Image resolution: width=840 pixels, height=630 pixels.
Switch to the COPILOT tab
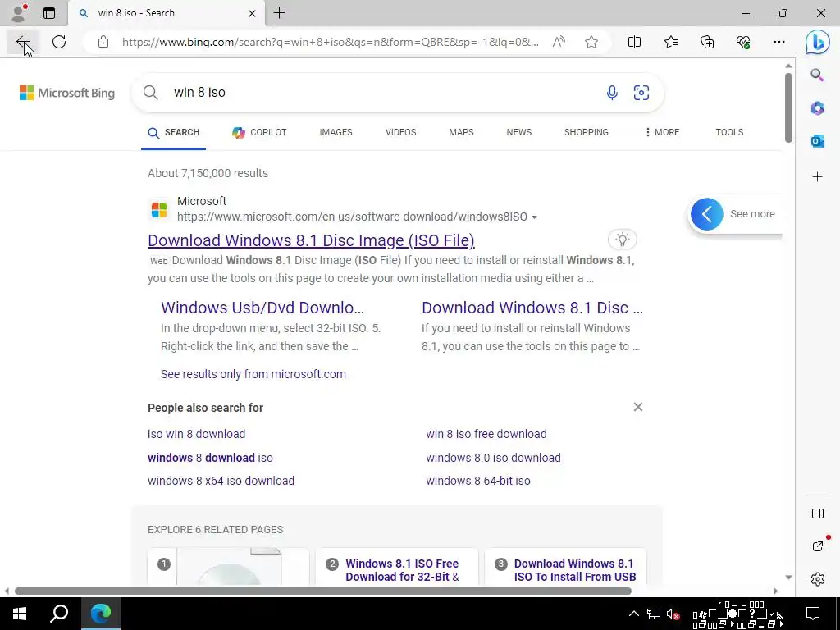(x=259, y=132)
